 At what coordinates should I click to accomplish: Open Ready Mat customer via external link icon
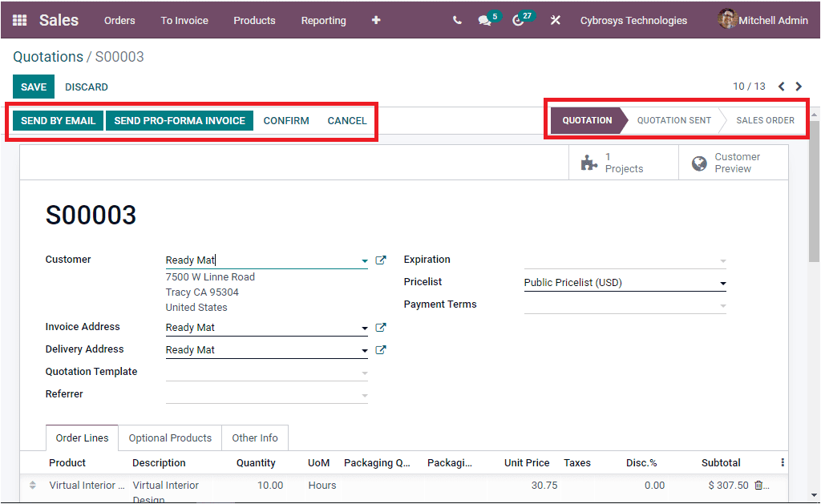381,260
